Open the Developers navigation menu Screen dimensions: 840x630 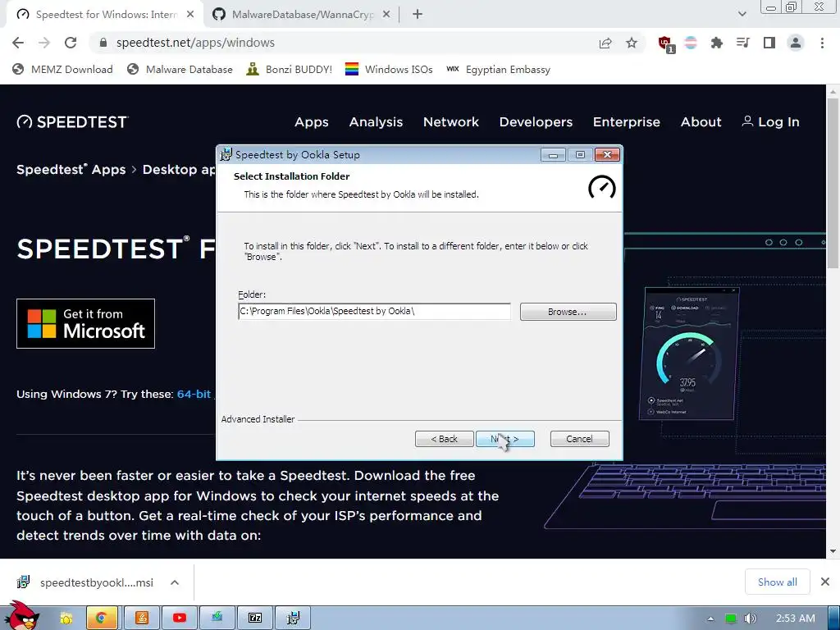536,122
